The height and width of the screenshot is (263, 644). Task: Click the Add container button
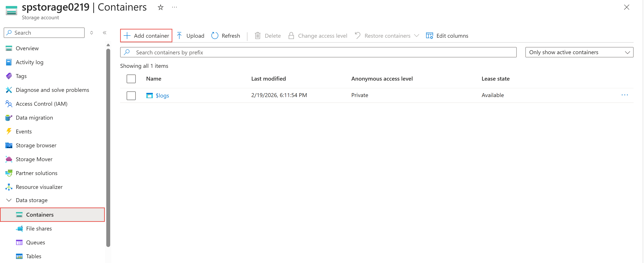[x=146, y=36]
